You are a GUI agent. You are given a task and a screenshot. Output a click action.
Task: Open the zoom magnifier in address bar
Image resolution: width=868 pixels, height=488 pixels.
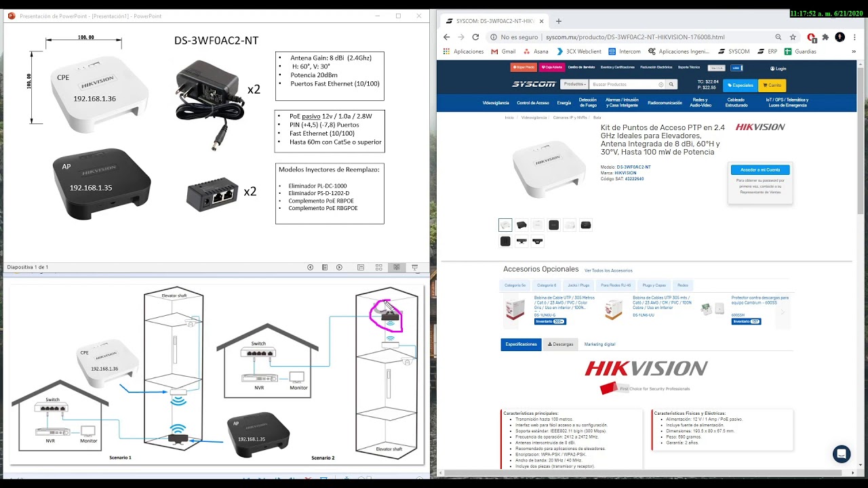tap(778, 37)
